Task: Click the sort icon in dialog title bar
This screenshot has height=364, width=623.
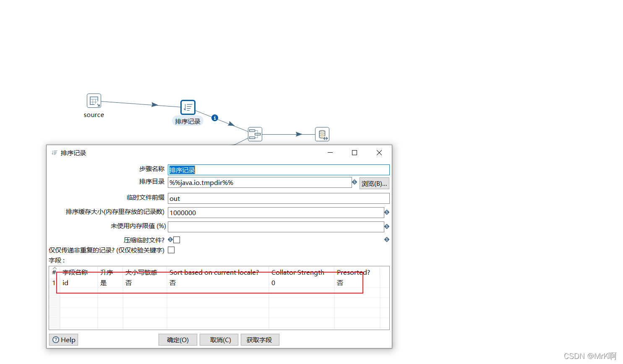Action: click(x=54, y=153)
